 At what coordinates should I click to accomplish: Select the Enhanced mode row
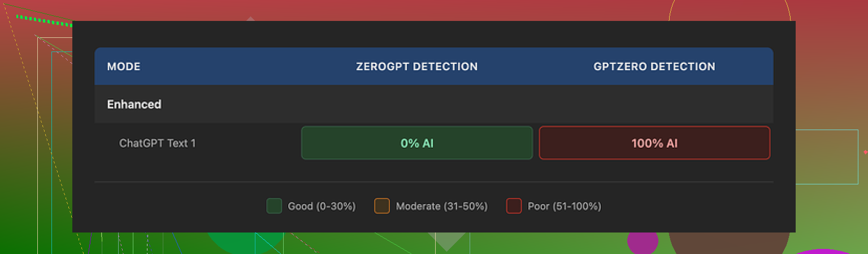pyautogui.click(x=134, y=104)
